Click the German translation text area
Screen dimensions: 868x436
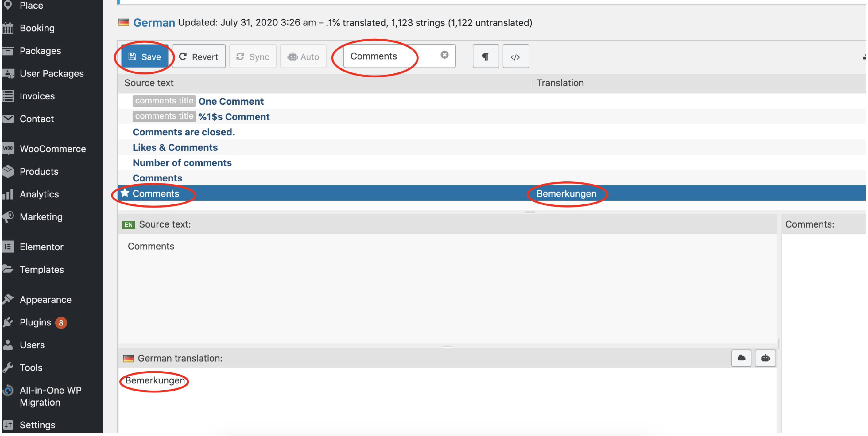pyautogui.click(x=447, y=401)
